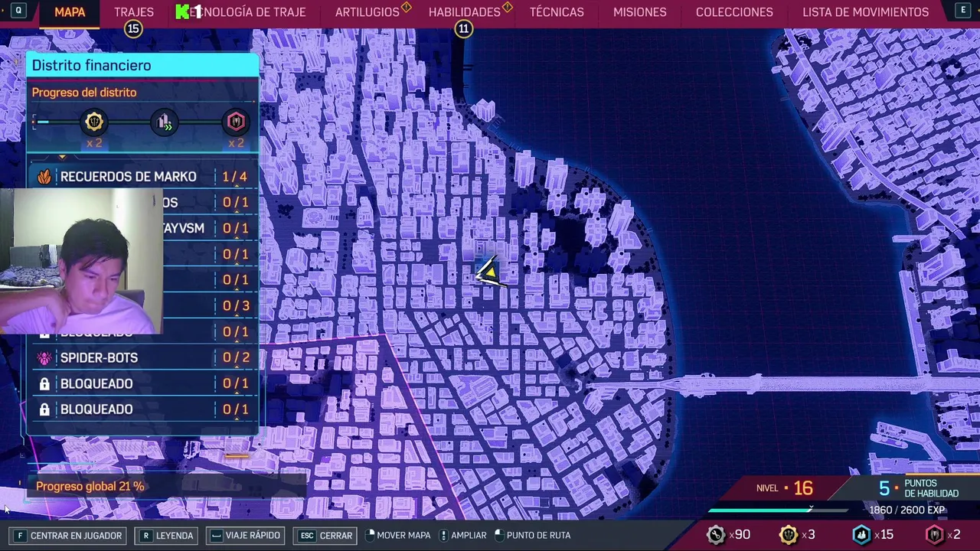Click the ARTILUGIOS diamond alert icon
The height and width of the screenshot is (551, 980).
tap(406, 8)
